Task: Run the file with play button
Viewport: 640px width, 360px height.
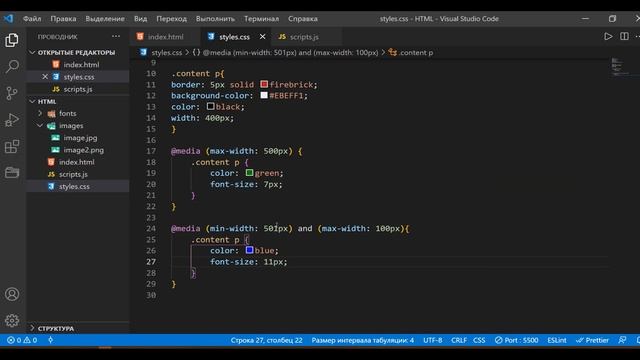Action: coord(608,36)
